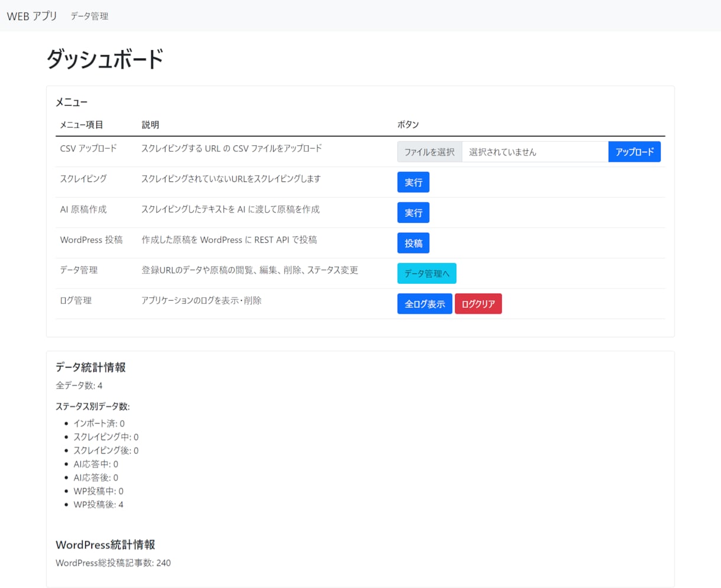721x588 pixels.
Task: Select the WordPress 投稿 cell
Action: tap(92, 240)
